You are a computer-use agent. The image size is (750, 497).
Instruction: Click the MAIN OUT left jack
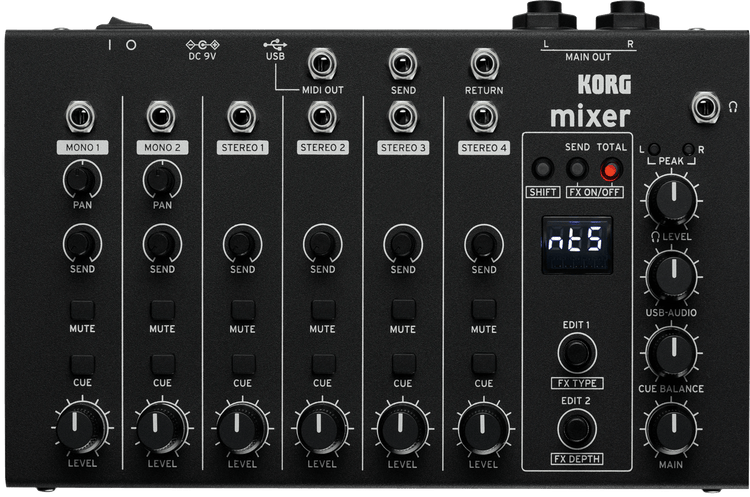[x=544, y=14]
